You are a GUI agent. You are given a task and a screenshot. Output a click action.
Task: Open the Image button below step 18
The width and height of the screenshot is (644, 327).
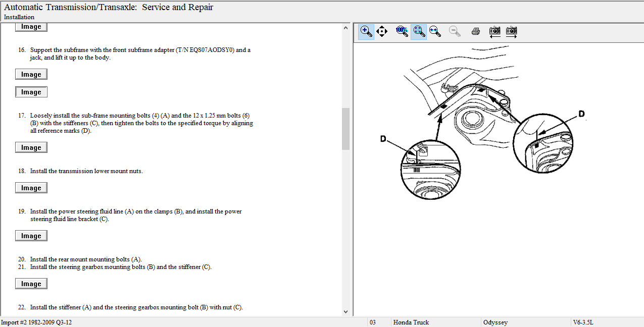click(x=31, y=188)
